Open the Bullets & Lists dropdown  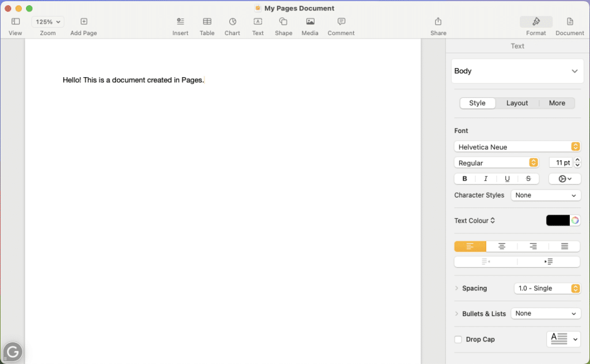point(545,313)
